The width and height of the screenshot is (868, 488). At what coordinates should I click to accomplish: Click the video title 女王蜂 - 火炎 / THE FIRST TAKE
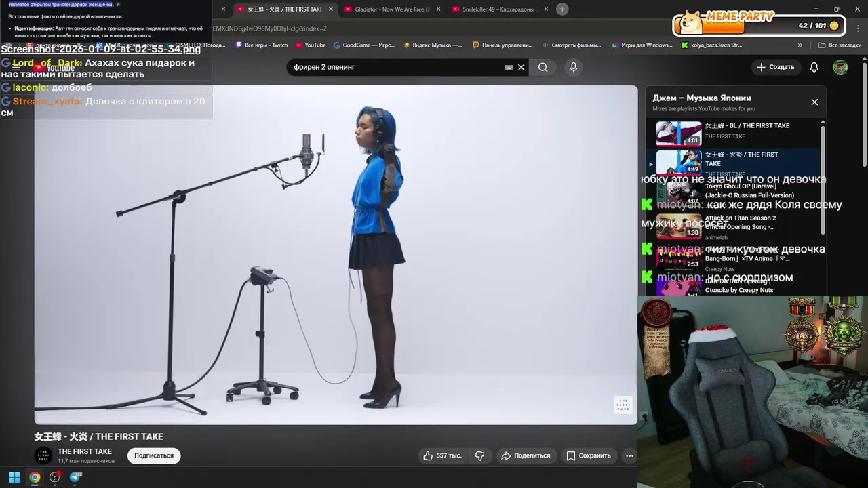(x=99, y=436)
